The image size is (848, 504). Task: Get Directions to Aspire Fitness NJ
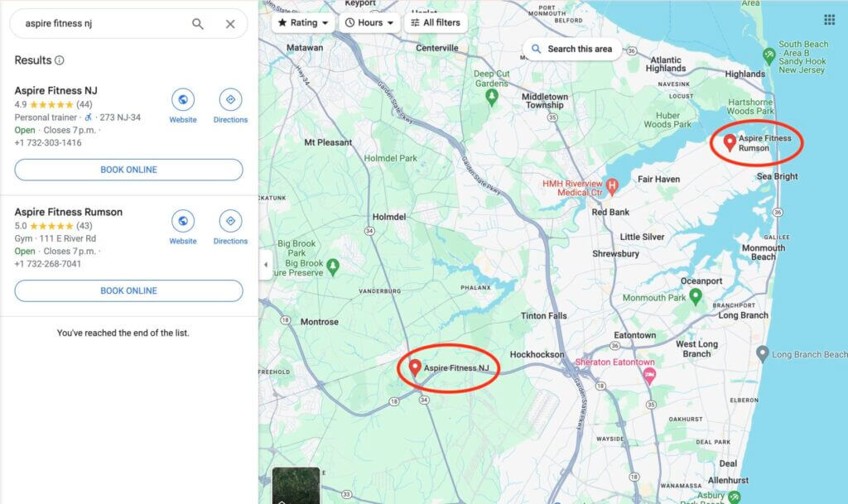(230, 101)
